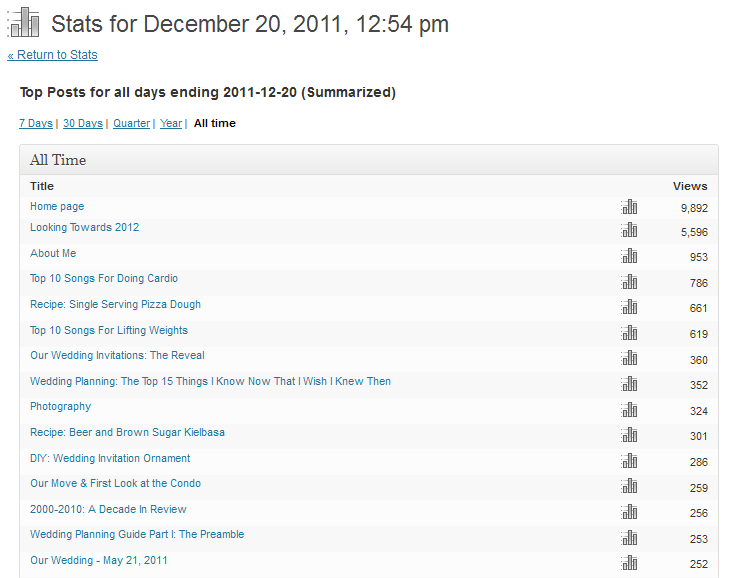Open chart icon for Wedding Invitation Ornament row

pyautogui.click(x=629, y=461)
